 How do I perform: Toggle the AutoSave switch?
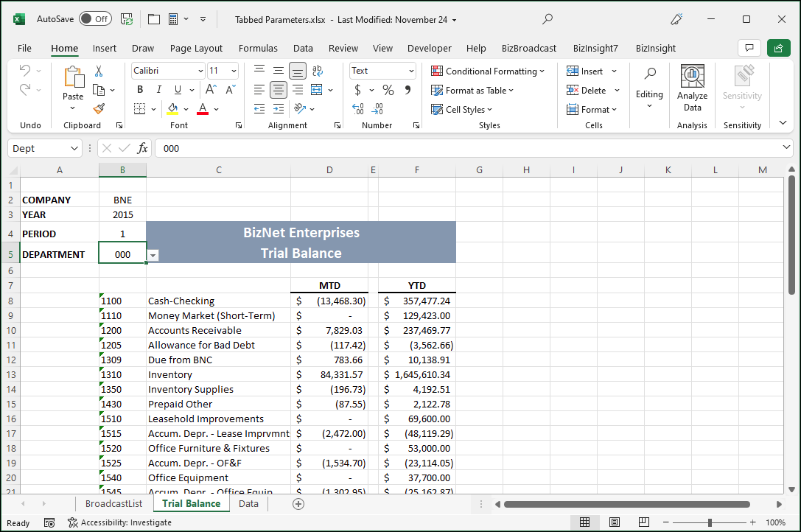point(96,19)
